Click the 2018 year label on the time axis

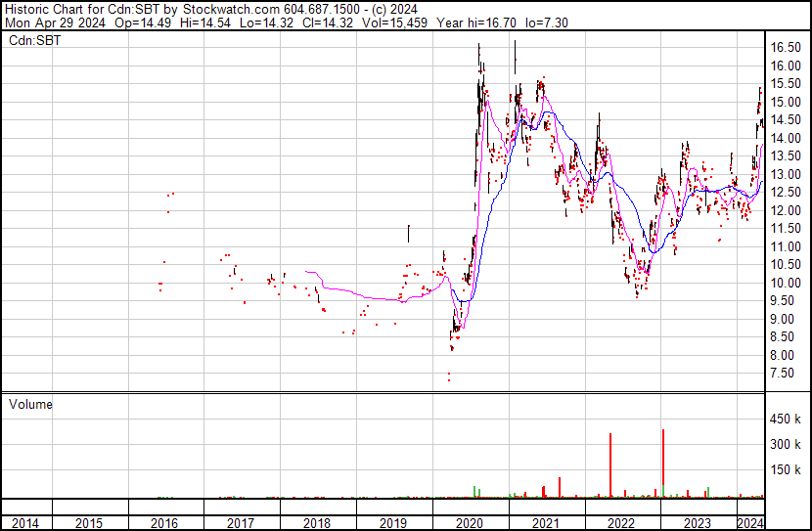tap(317, 523)
